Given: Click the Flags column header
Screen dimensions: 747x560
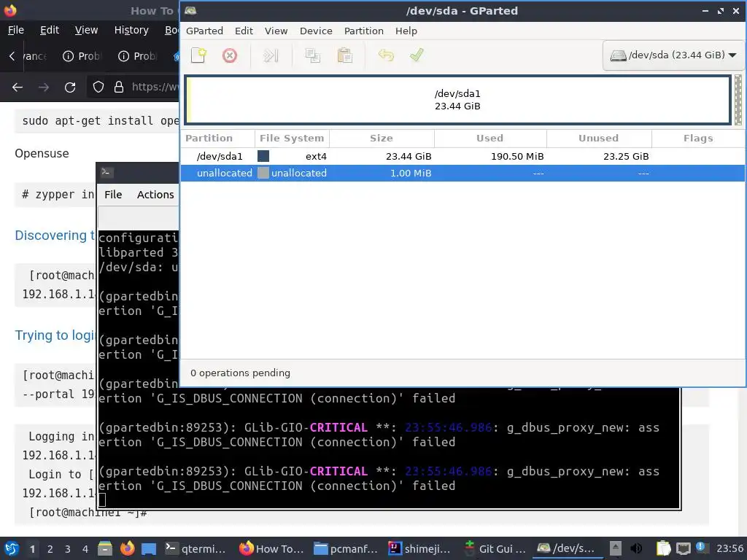Looking at the screenshot, I should (x=698, y=138).
